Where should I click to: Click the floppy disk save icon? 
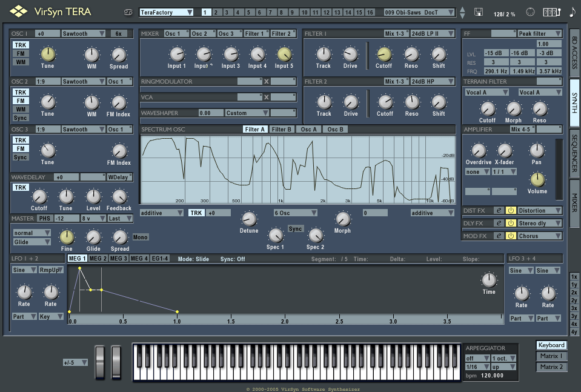(x=479, y=12)
